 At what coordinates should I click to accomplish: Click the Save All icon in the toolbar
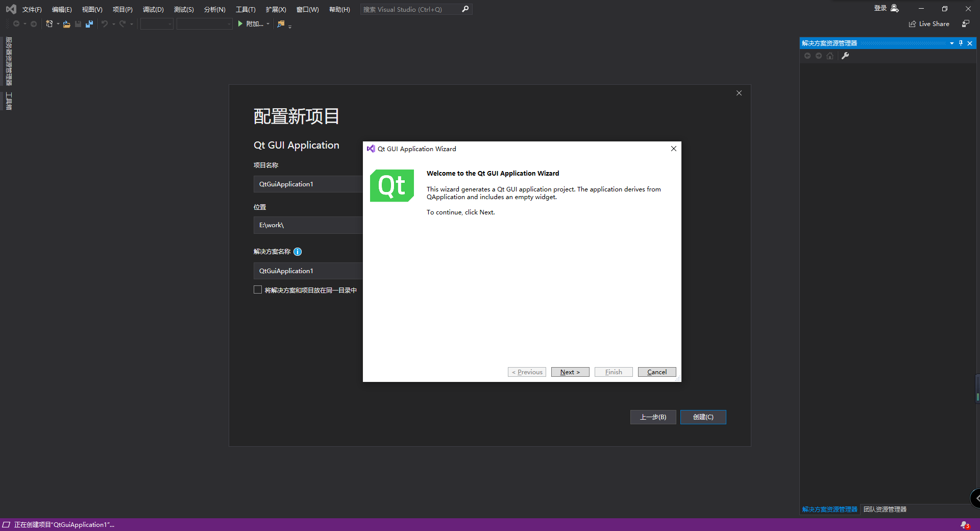pyautogui.click(x=89, y=24)
